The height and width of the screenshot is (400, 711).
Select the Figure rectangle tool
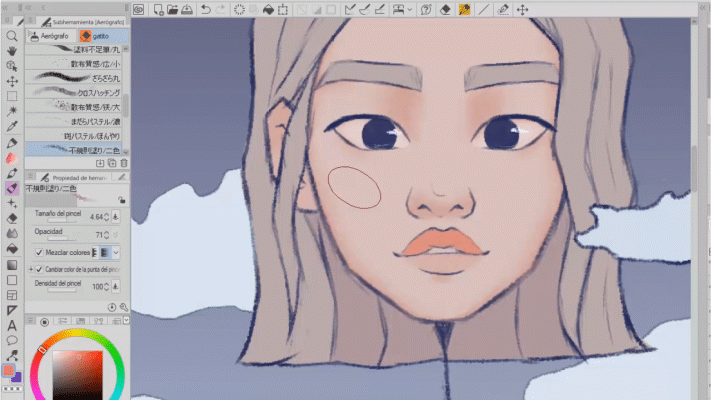coord(12,280)
